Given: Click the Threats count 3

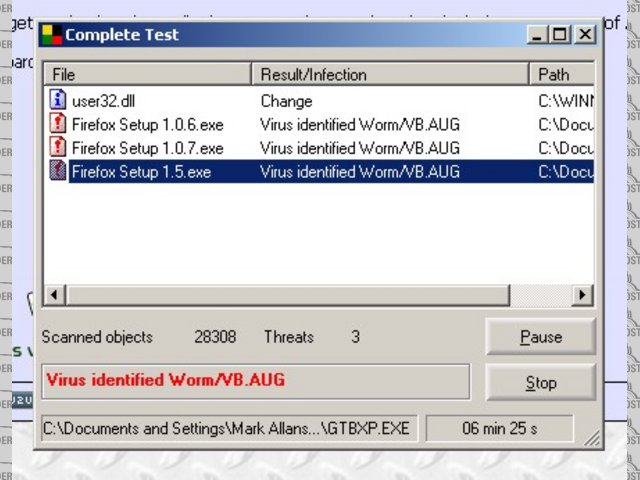Looking at the screenshot, I should pyautogui.click(x=356, y=337).
